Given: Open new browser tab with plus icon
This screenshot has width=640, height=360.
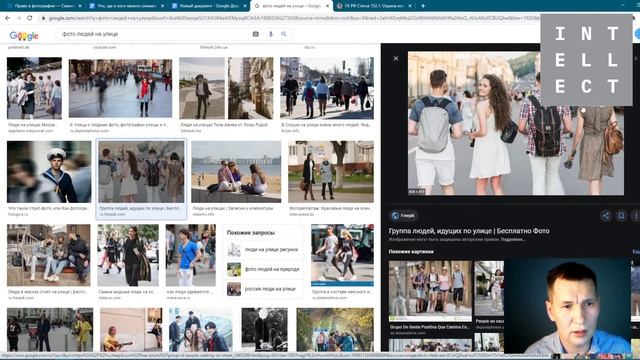Looking at the screenshot, I should point(423,6).
